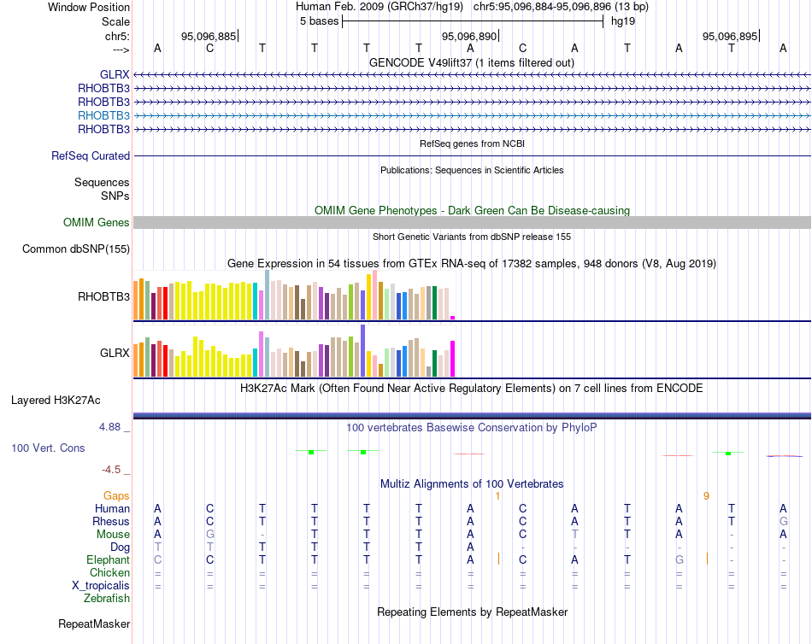
Task: Click the 95,096,890 position marker
Action: tap(469, 36)
